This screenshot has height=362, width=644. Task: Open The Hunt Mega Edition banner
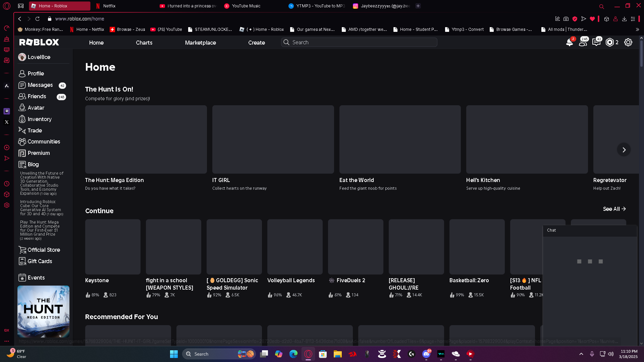tap(44, 311)
